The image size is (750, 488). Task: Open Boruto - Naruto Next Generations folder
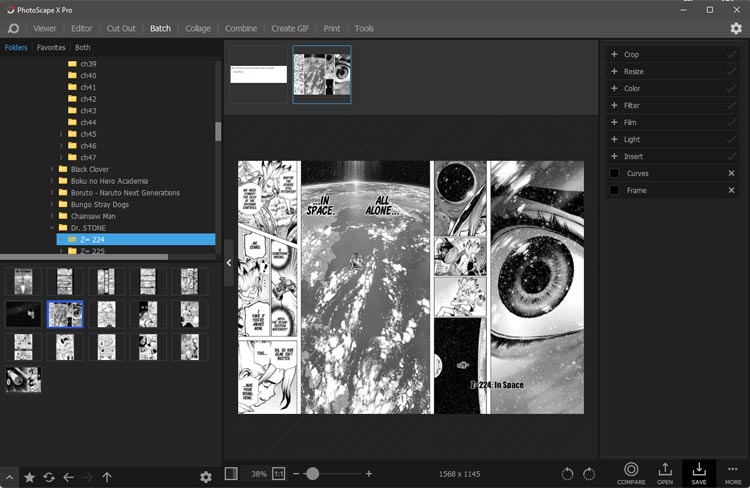tap(125, 193)
